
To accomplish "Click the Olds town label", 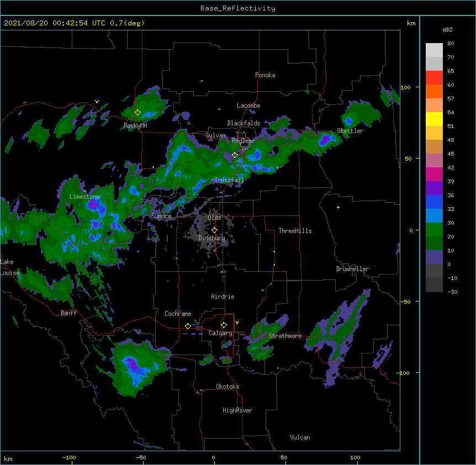I will point(214,218).
